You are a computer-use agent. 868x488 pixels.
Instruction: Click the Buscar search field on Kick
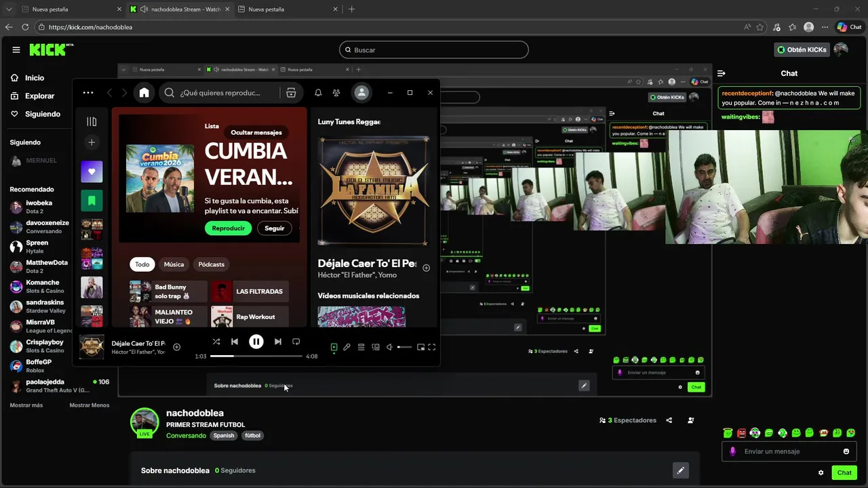coord(433,49)
